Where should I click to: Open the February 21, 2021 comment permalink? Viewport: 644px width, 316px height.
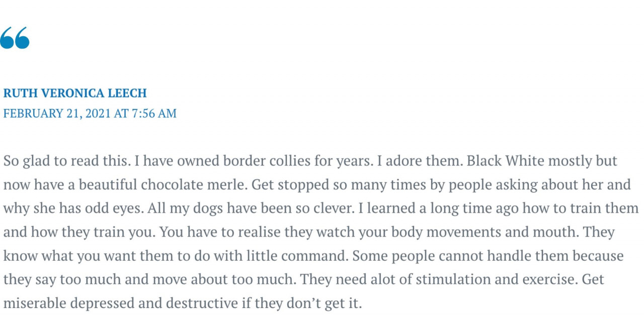[90, 114]
